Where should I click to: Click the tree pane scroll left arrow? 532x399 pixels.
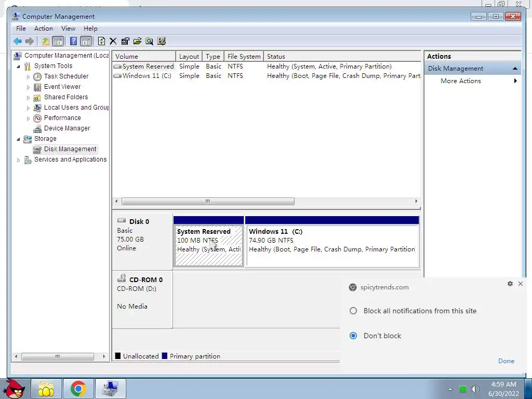[16, 356]
